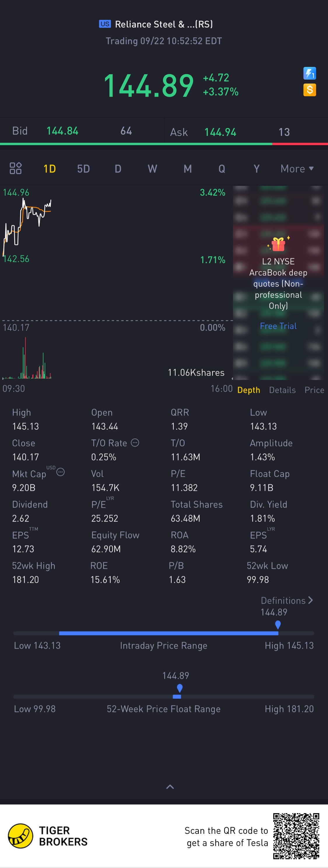Select the Price tab

click(x=314, y=390)
